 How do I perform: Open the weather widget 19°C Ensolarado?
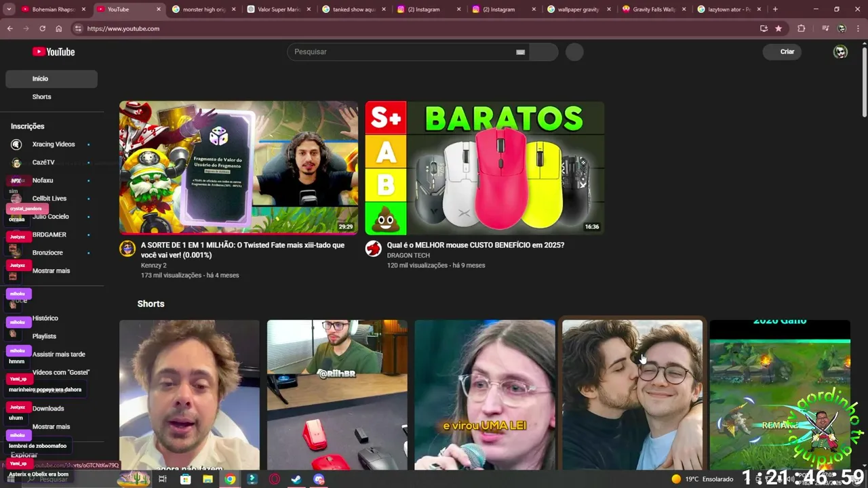click(x=701, y=479)
